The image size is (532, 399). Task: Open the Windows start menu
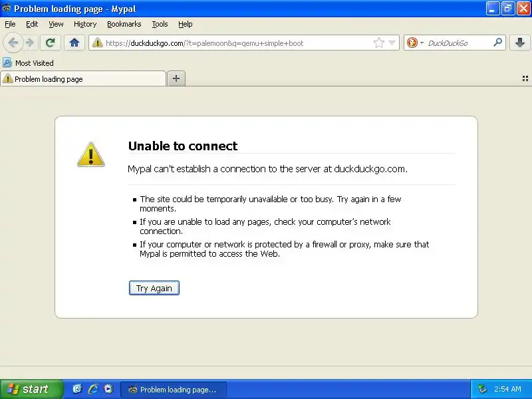pos(31,389)
